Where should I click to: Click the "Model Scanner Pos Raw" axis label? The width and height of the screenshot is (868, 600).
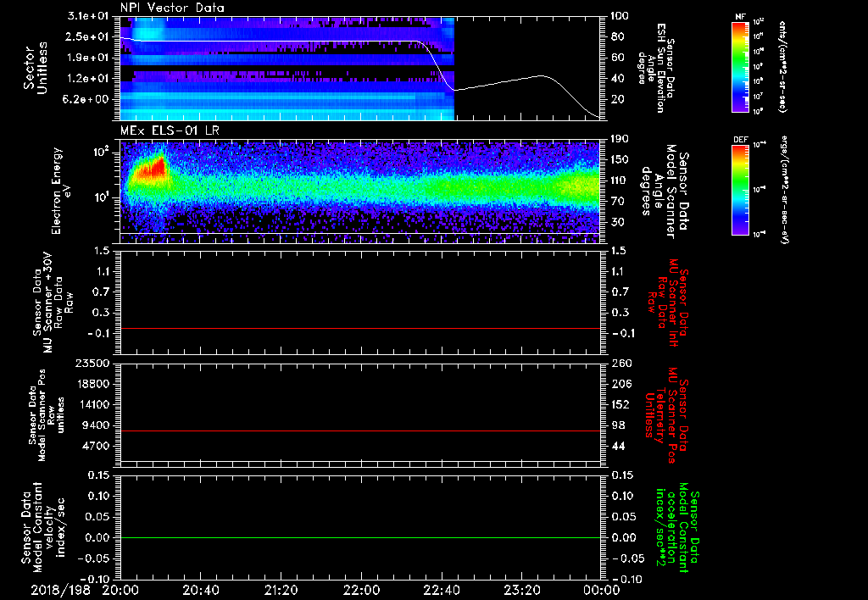click(46, 415)
